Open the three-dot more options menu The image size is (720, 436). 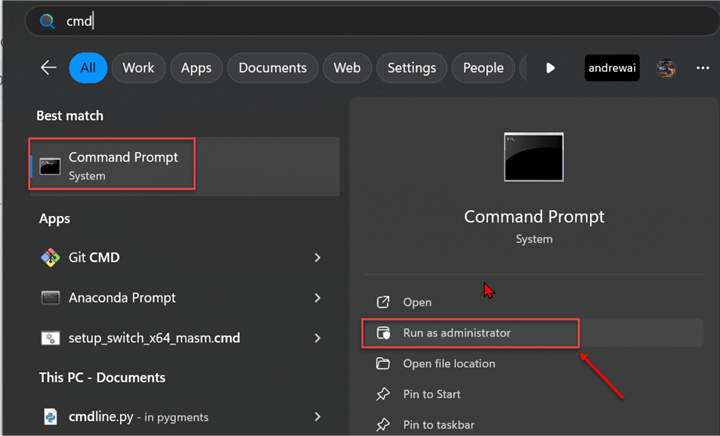702,68
